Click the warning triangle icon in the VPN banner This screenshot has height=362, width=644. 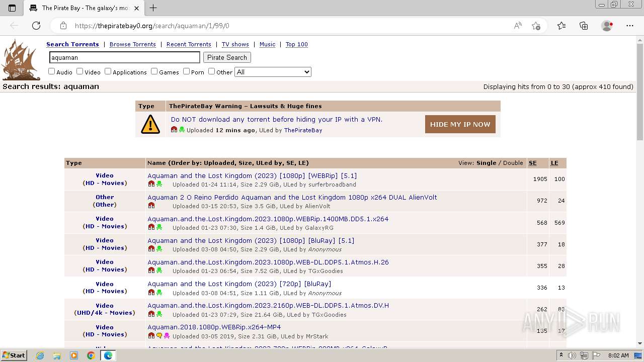click(x=150, y=124)
